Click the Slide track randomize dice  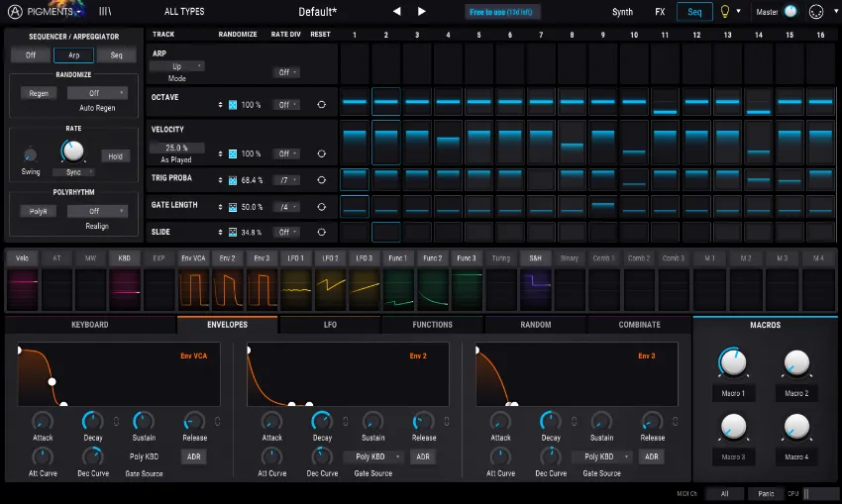tap(233, 233)
